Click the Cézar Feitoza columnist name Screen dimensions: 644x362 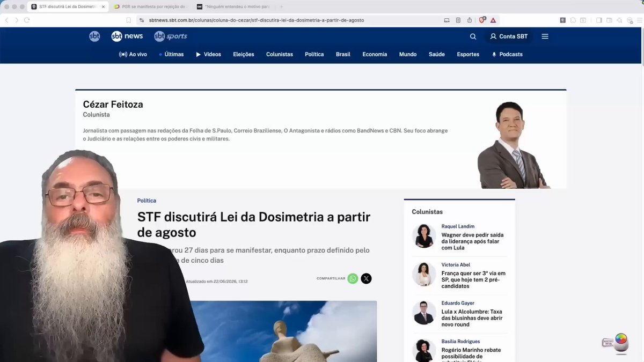(x=113, y=105)
